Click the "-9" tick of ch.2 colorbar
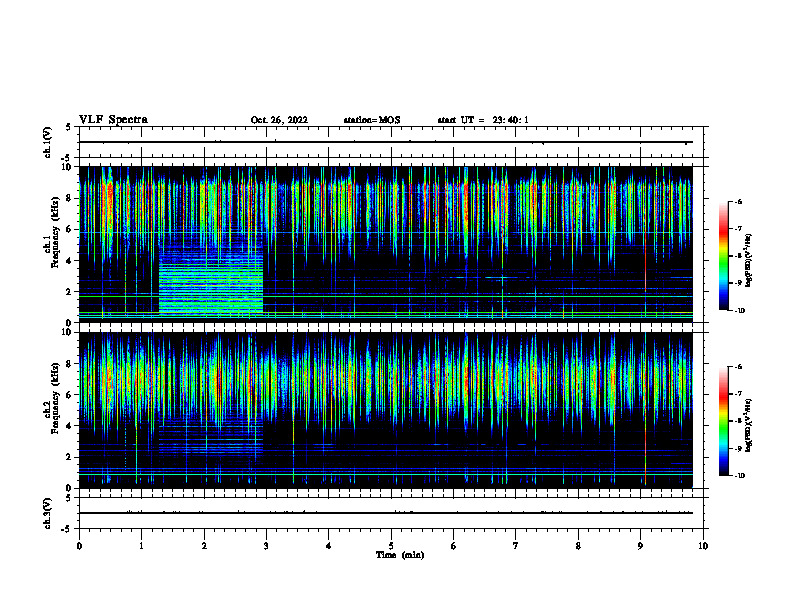This screenshot has height=612, width=792. click(738, 448)
